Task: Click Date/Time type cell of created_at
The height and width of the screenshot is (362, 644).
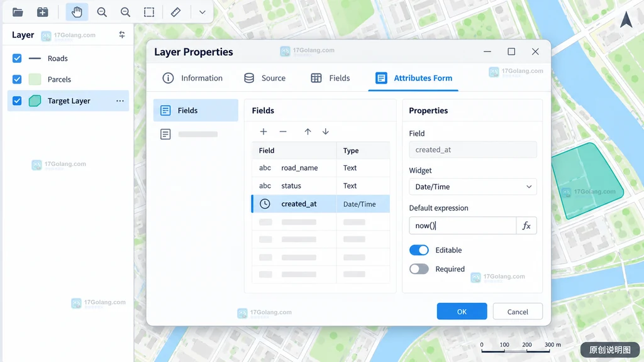Action: coord(363,204)
